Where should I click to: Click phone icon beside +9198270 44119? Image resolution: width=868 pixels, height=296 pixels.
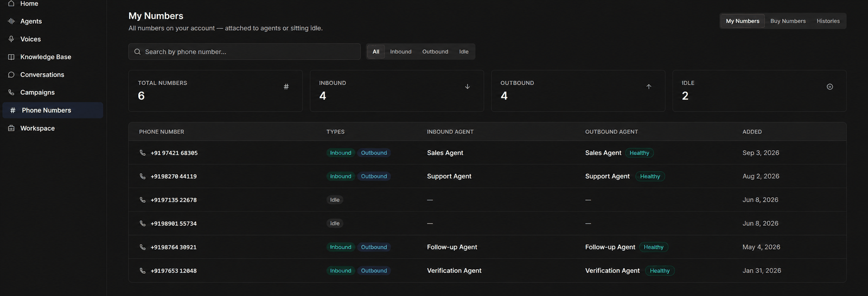(143, 176)
